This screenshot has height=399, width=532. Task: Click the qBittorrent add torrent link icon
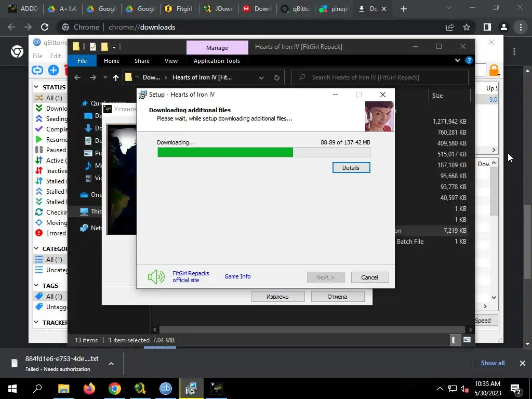coord(37,70)
